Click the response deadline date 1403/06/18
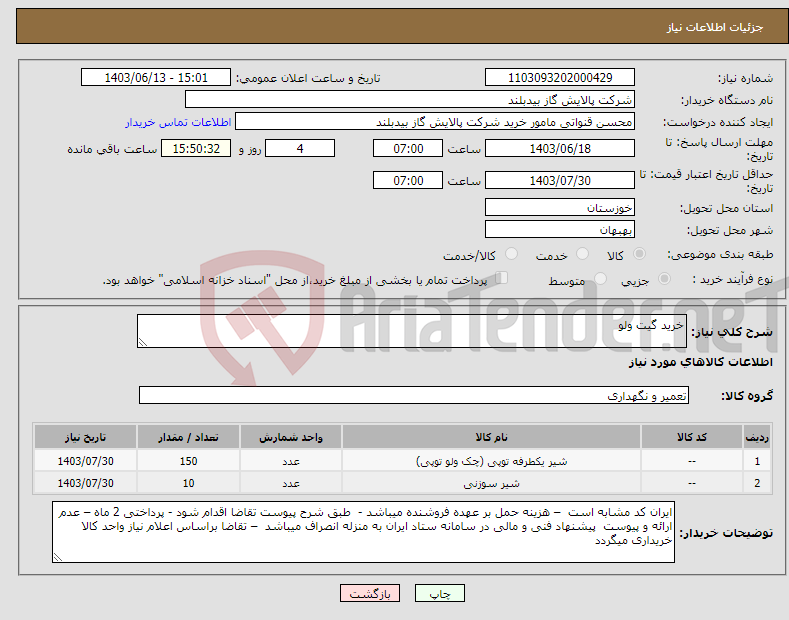The image size is (789, 620). [560, 148]
